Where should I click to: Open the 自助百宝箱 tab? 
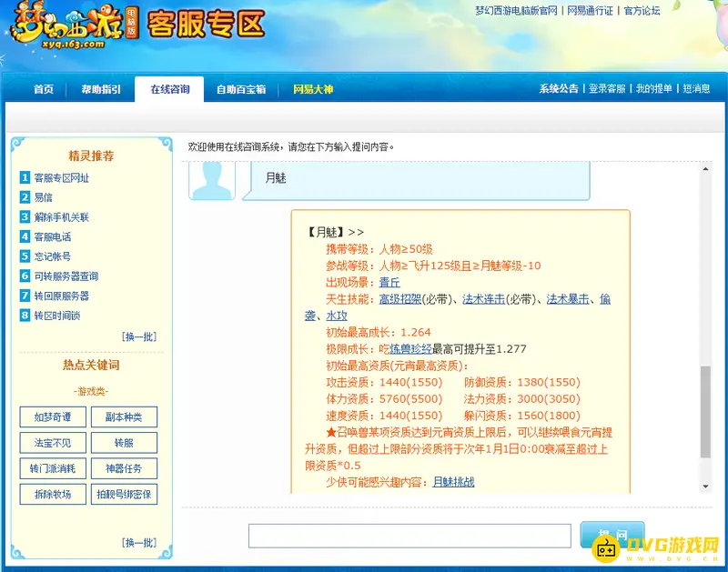241,89
